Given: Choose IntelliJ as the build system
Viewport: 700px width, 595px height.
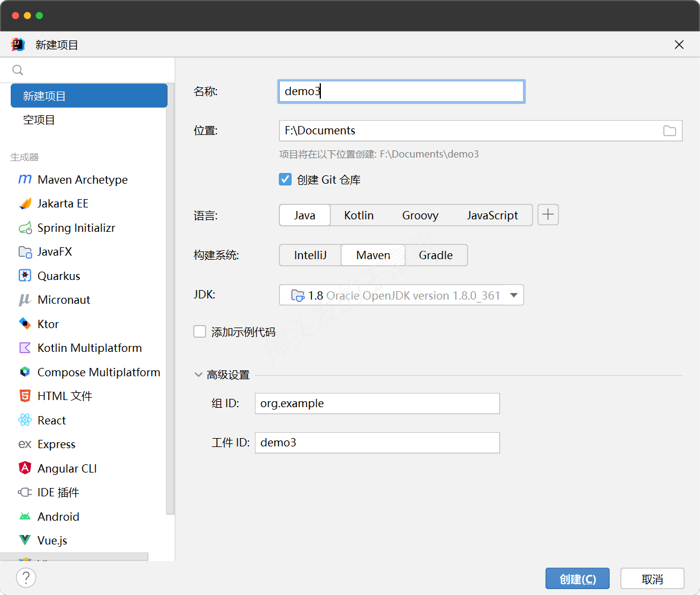Looking at the screenshot, I should tap(310, 255).
